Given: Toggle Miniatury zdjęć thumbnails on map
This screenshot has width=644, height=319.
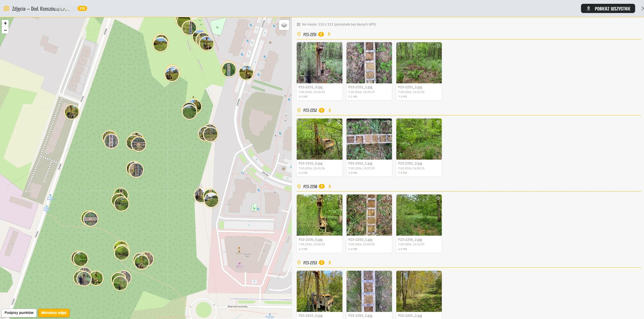Looking at the screenshot, I should tap(54, 313).
